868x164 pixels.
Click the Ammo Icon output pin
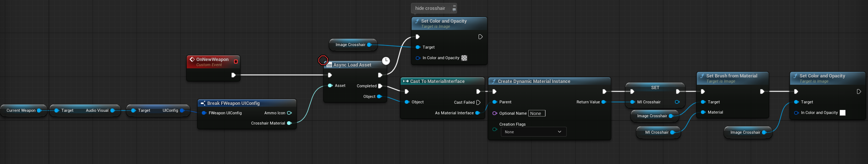tap(289, 113)
